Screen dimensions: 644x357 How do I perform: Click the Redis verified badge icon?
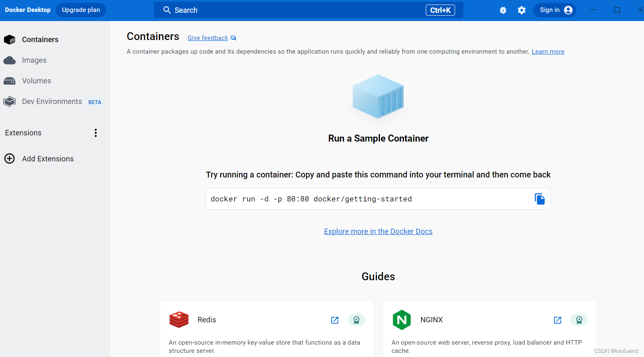356,320
